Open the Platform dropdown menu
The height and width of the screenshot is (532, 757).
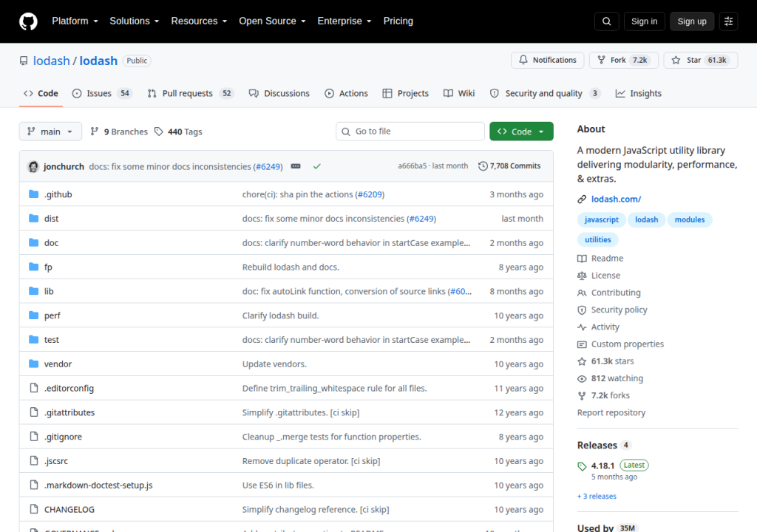click(x=75, y=21)
